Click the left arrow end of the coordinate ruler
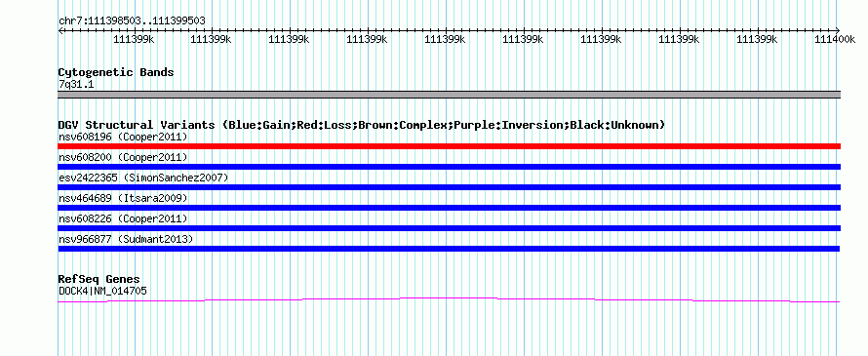 coord(60,30)
